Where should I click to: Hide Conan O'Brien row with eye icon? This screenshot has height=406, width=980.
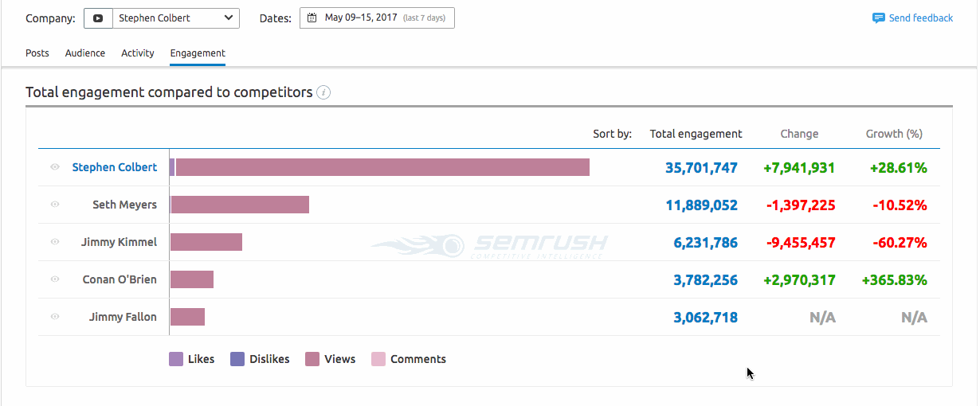click(55, 279)
